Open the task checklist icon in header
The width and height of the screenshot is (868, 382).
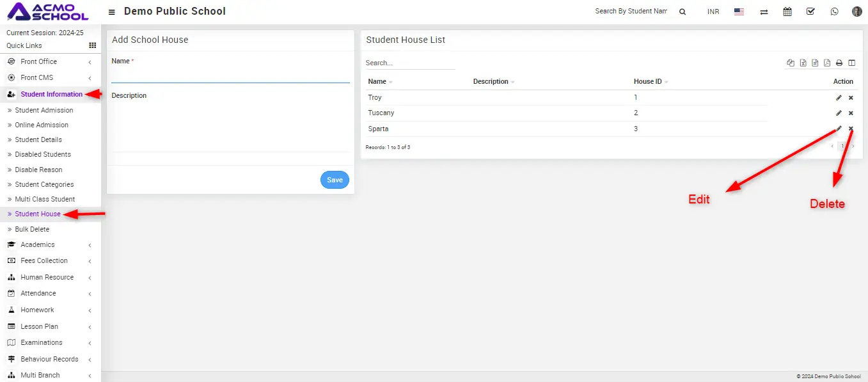(x=810, y=12)
